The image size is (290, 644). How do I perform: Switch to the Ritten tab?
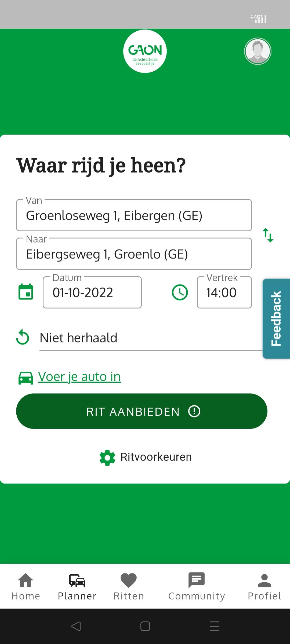129,586
